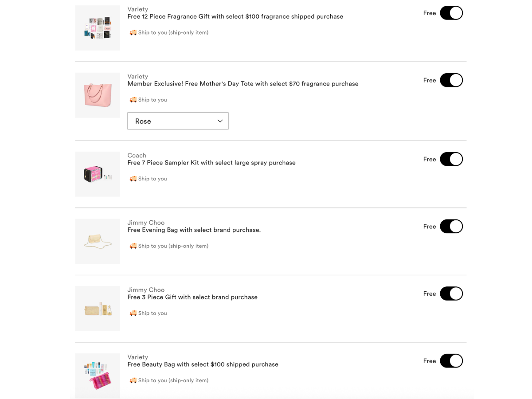Disable the Jimmy Choo Evening Bag toggle
This screenshot has height=399, width=532.
[x=451, y=226]
